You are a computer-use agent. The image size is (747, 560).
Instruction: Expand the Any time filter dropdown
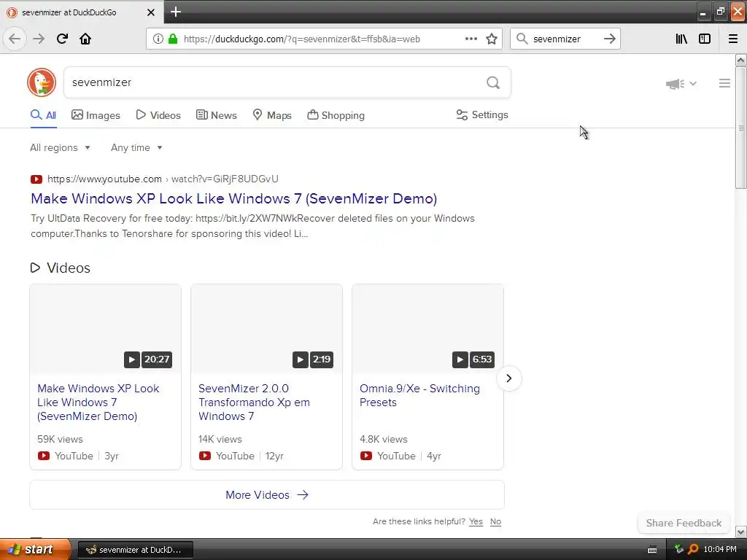coord(136,147)
